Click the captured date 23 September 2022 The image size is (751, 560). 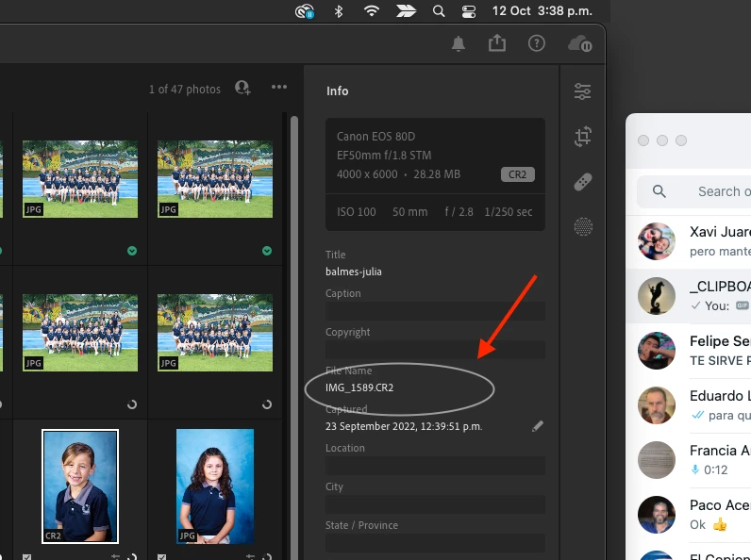click(x=404, y=426)
